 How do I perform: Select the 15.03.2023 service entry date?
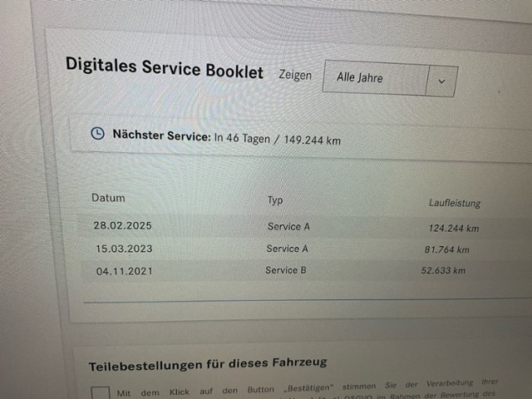(x=124, y=248)
